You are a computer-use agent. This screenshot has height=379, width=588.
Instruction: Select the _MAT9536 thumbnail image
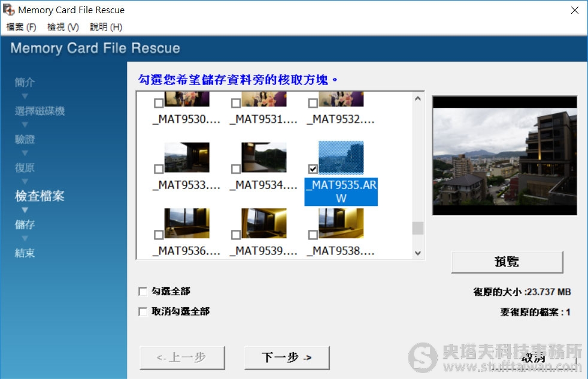pyautogui.click(x=187, y=223)
